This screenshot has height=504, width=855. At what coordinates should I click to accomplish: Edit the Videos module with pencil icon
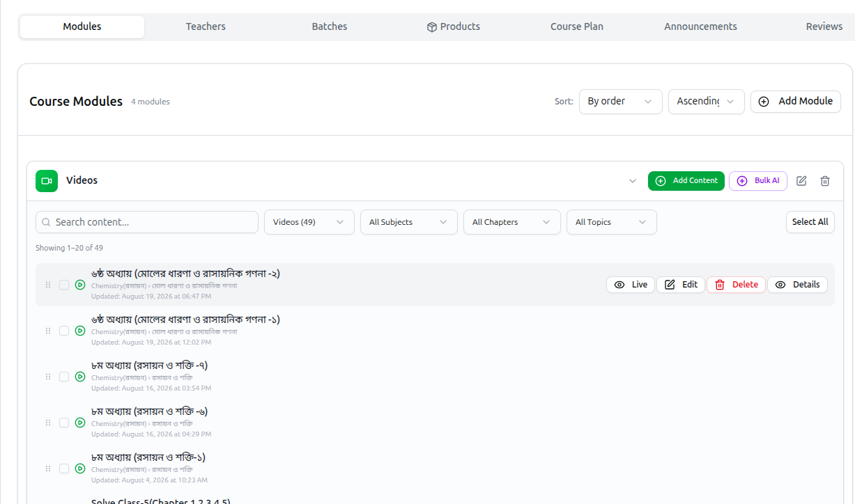[x=801, y=181]
